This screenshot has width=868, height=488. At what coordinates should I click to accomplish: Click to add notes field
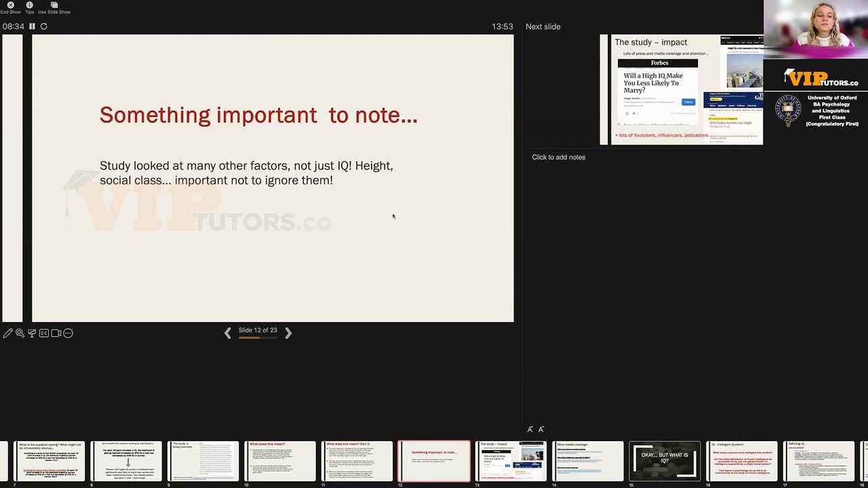(559, 157)
